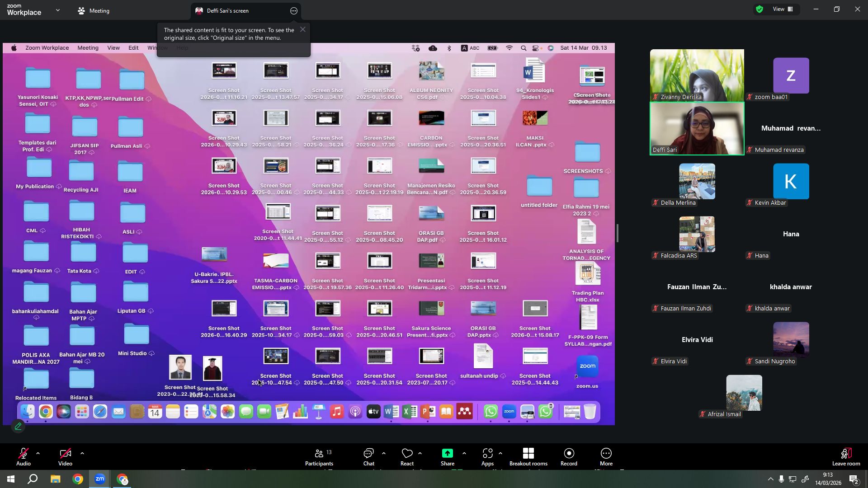868x488 pixels.
Task: Open File Explorer from the Windows taskbar
Action: (x=55, y=479)
